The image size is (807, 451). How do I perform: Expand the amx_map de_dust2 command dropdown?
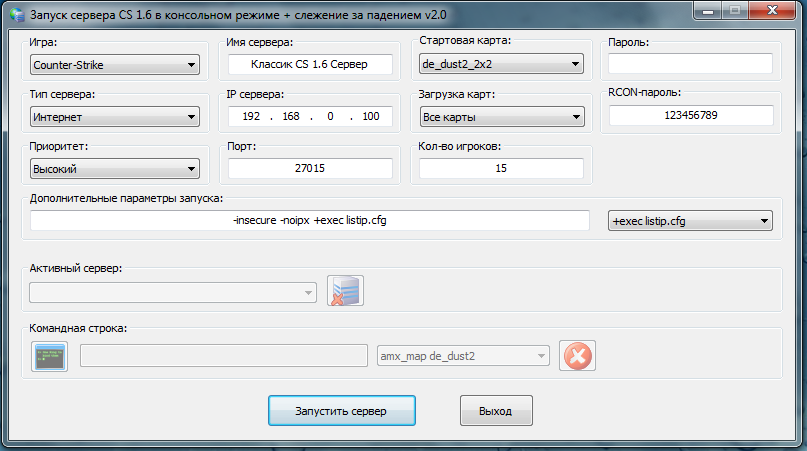463,356
